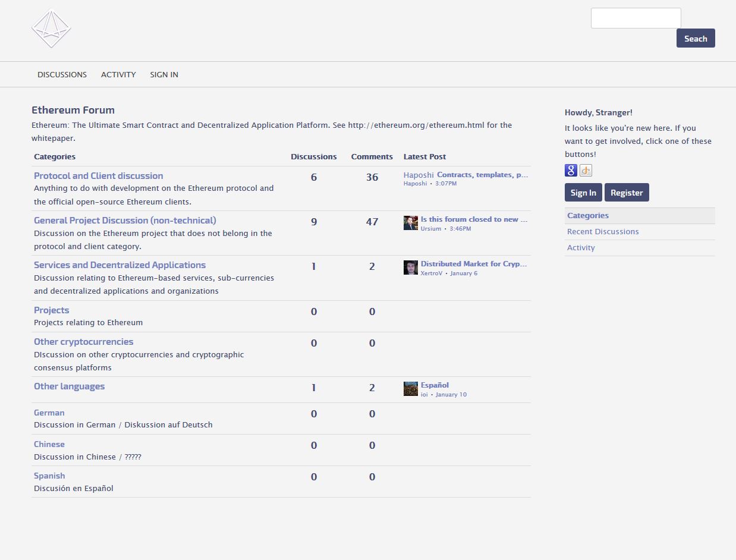Click the Ethereum logo in the header
The image size is (736, 560).
tap(51, 29)
